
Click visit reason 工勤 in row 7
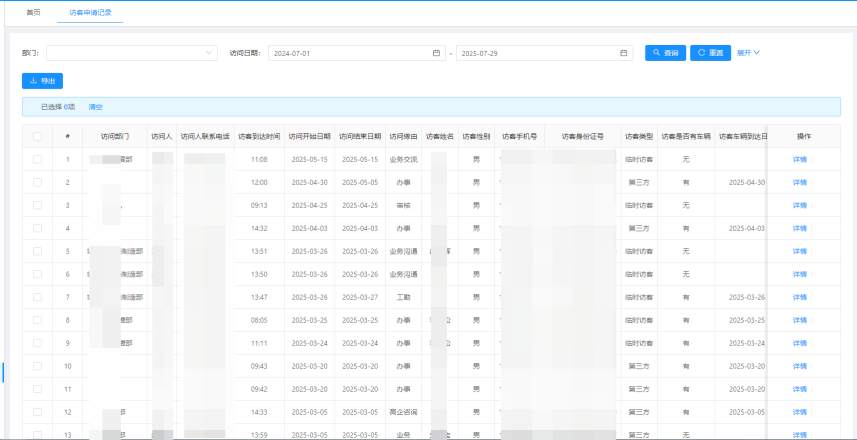coord(403,297)
